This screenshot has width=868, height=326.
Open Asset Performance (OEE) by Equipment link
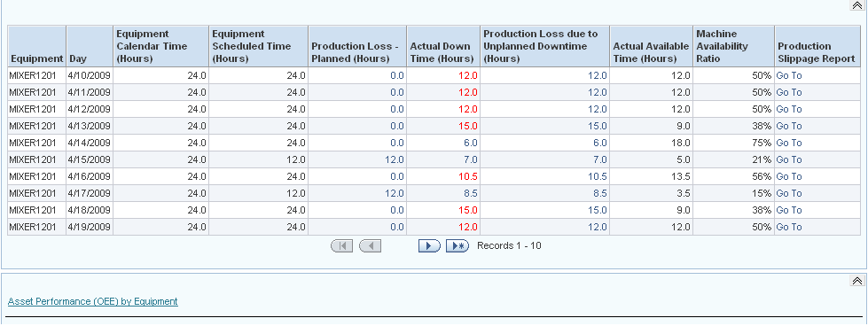click(x=93, y=302)
